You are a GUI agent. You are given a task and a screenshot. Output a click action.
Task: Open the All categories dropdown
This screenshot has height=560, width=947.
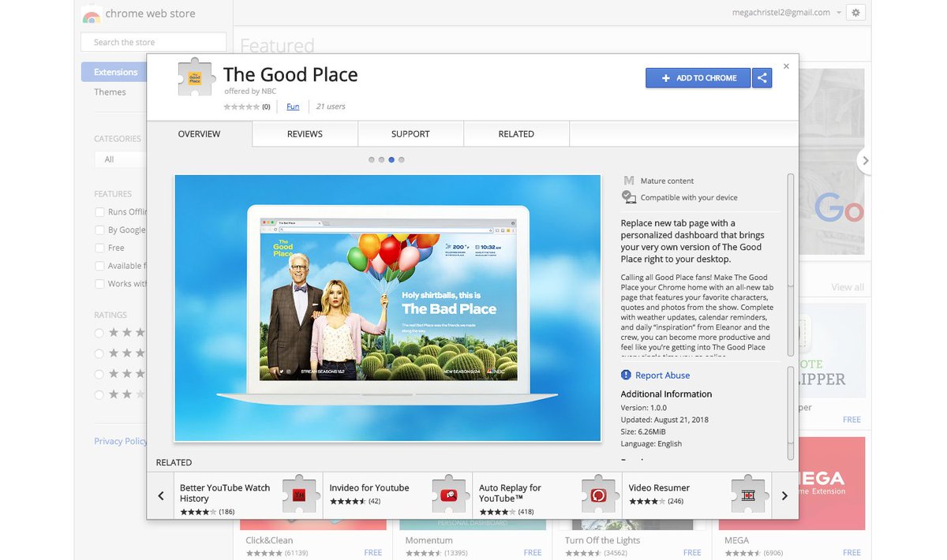click(x=121, y=159)
